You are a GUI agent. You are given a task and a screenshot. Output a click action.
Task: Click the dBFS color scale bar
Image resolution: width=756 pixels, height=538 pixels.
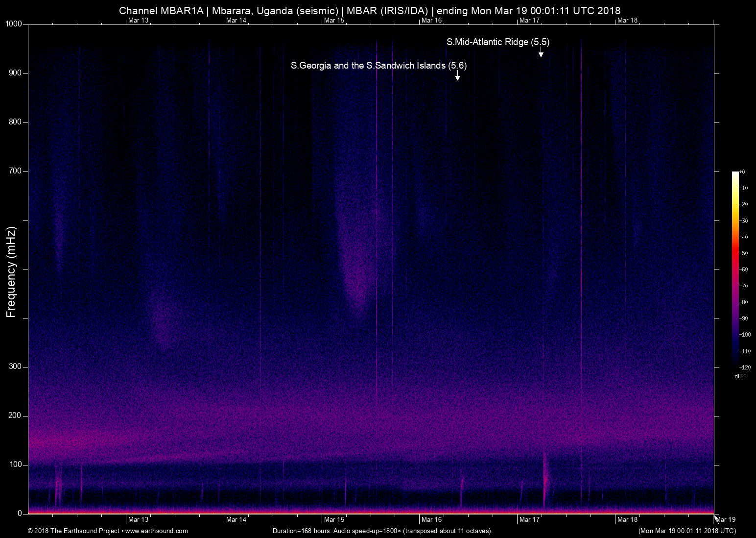[x=735, y=269]
